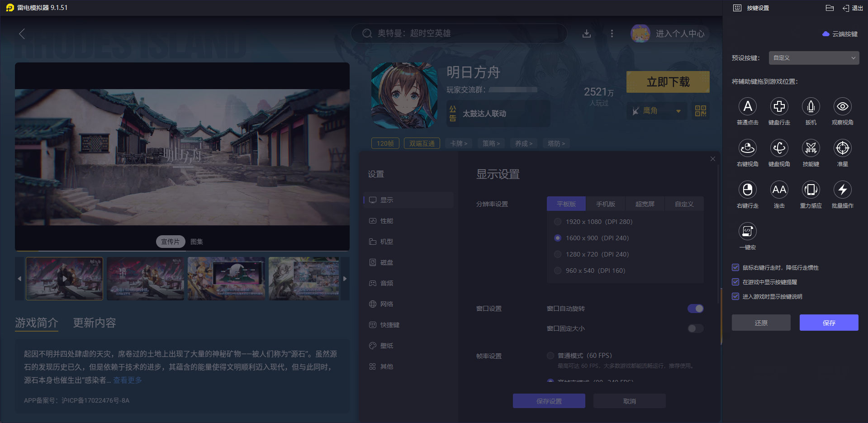
Task: Open the download manager icon in the top bar
Action: coord(586,33)
